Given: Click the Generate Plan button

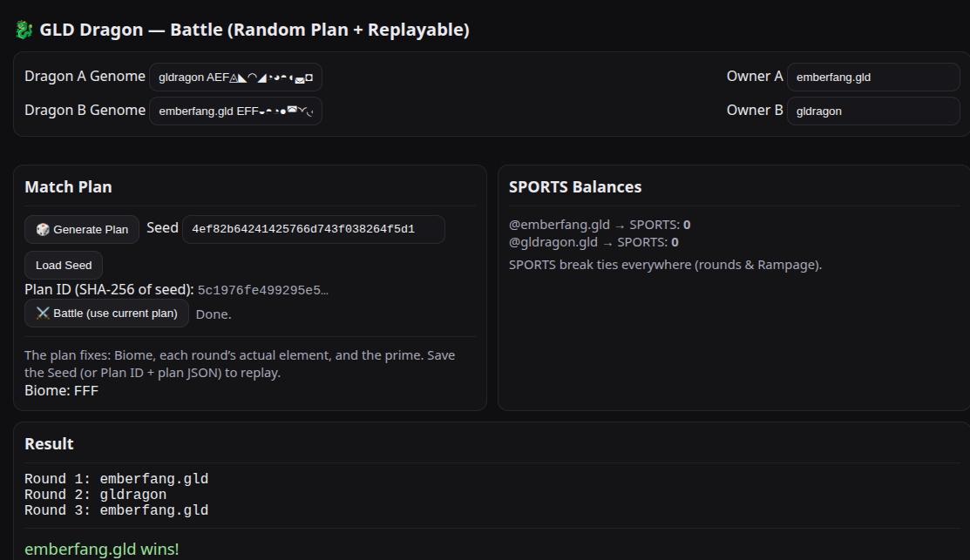Looking at the screenshot, I should pyautogui.click(x=82, y=229).
